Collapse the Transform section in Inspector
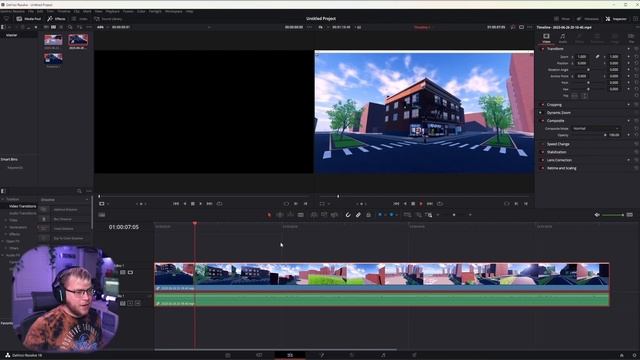The image size is (640, 360). click(555, 49)
